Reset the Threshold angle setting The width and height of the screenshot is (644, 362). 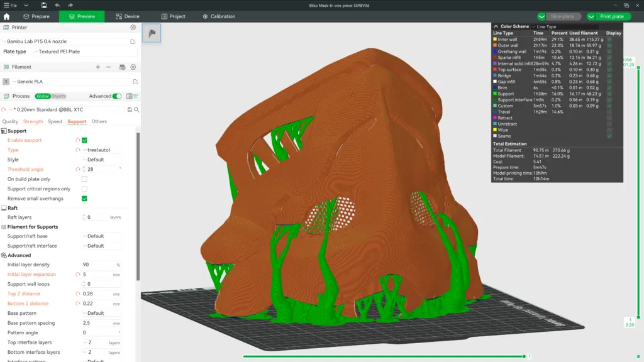[x=77, y=169]
